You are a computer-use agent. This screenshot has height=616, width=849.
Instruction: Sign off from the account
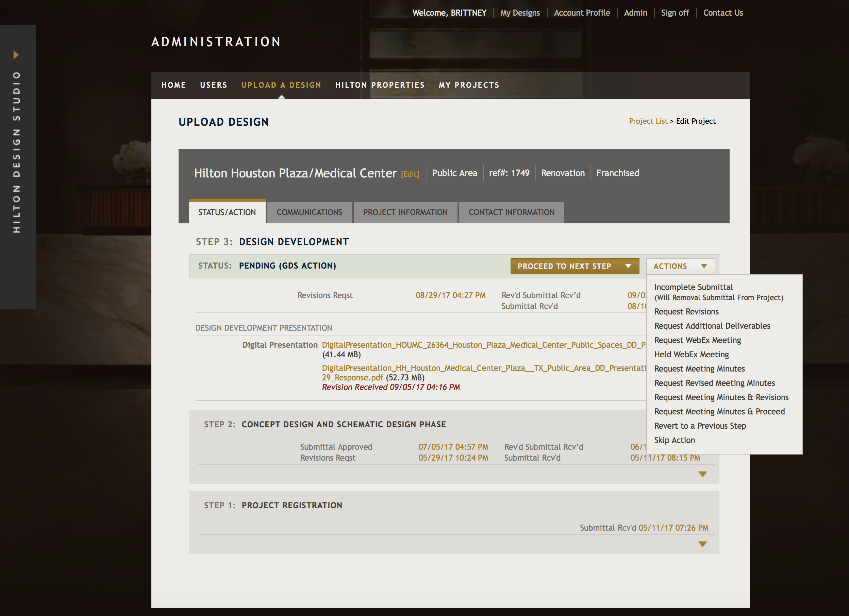point(675,13)
